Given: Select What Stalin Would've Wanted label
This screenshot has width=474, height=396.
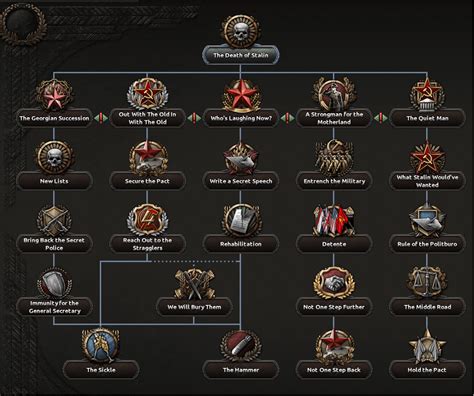Looking at the screenshot, I should tap(427, 181).
